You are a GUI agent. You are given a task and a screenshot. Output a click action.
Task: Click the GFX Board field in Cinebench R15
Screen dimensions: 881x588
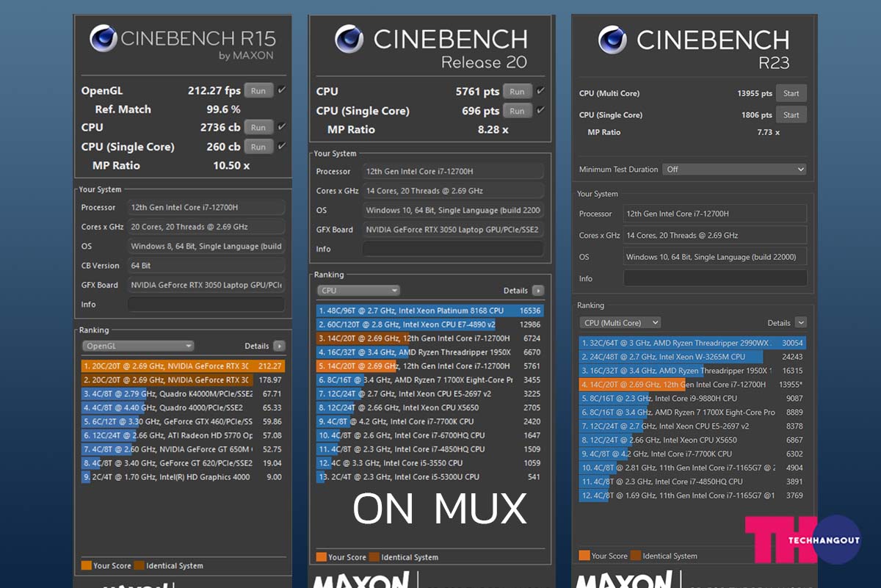(x=206, y=285)
